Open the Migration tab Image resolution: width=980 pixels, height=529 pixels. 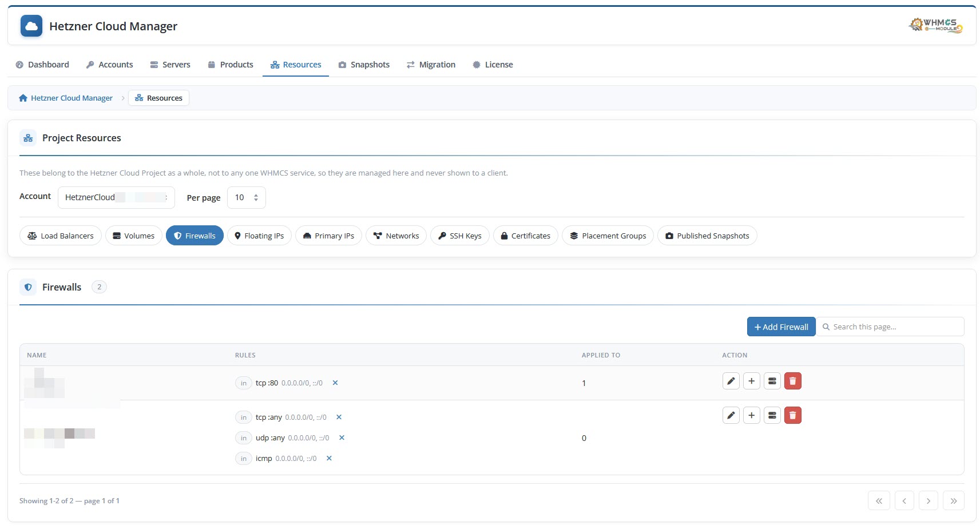(x=431, y=65)
